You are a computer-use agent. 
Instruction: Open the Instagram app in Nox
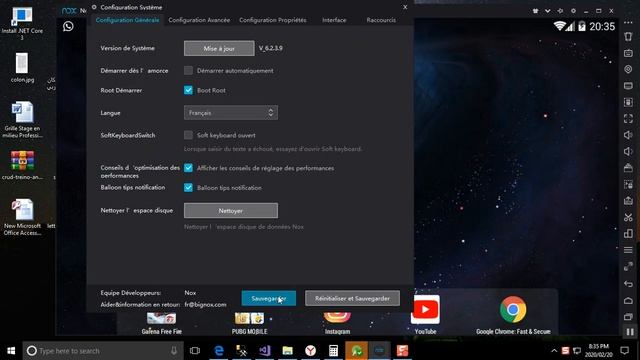coord(337,323)
